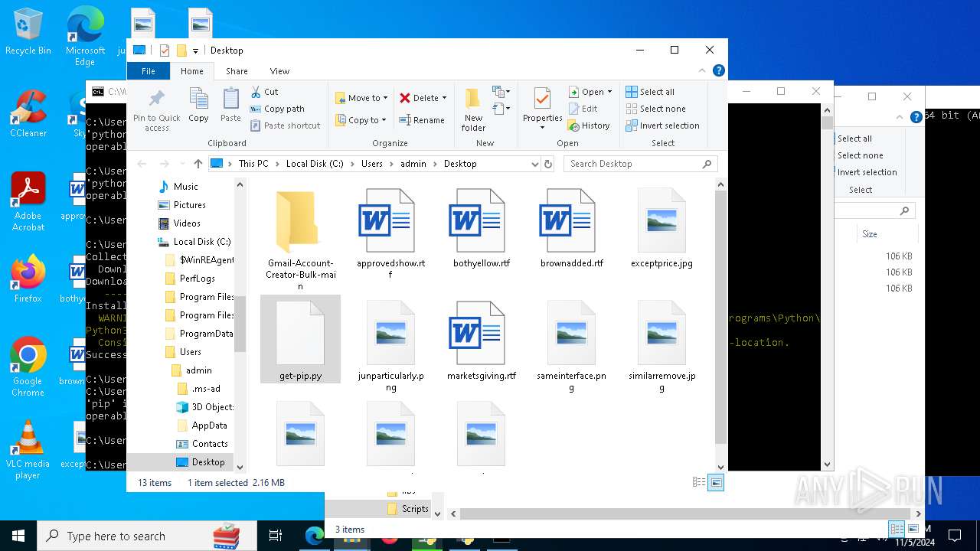Viewport: 980px width, 551px height.
Task: Click the Rename command
Action: [421, 120]
